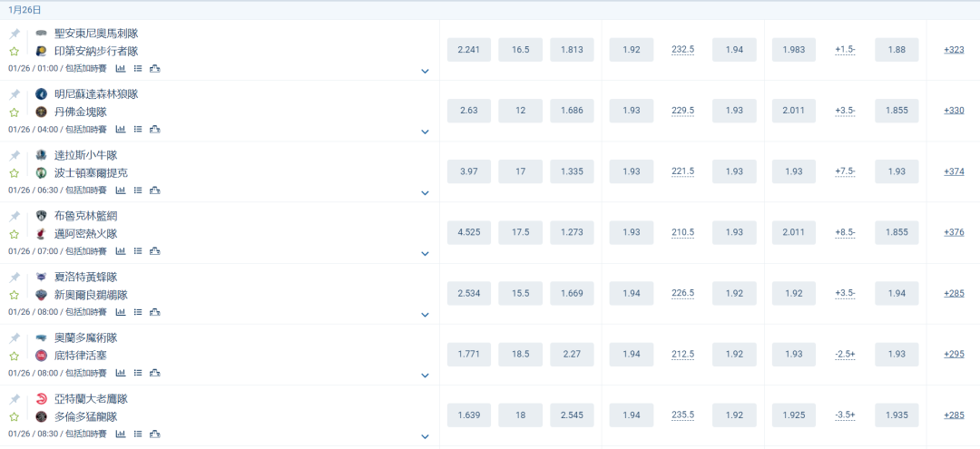This screenshot has height=449, width=980.
Task: Select odds 2.241 for San Antonio Spurs
Action: click(469, 50)
